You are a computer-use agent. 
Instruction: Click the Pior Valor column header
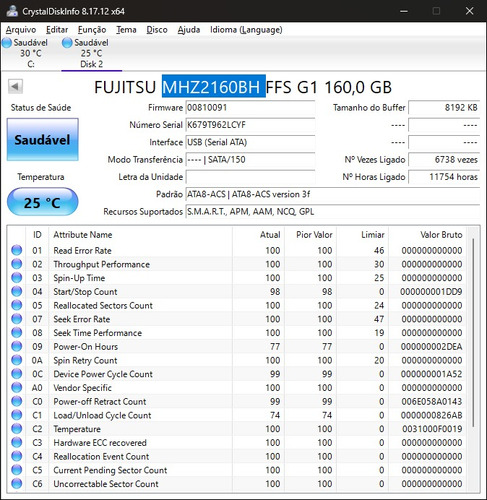click(x=310, y=235)
